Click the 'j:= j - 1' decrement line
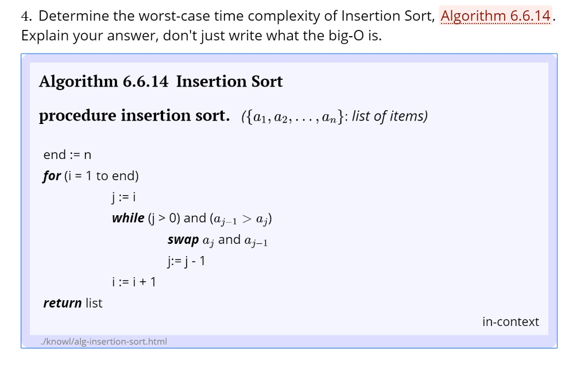Screen dimensions: 588x365 (x=187, y=261)
